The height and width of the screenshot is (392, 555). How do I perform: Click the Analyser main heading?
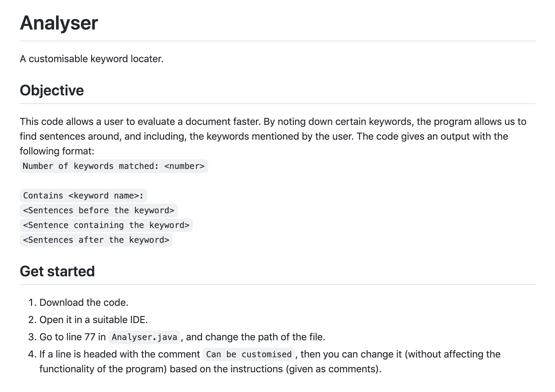[x=59, y=23]
